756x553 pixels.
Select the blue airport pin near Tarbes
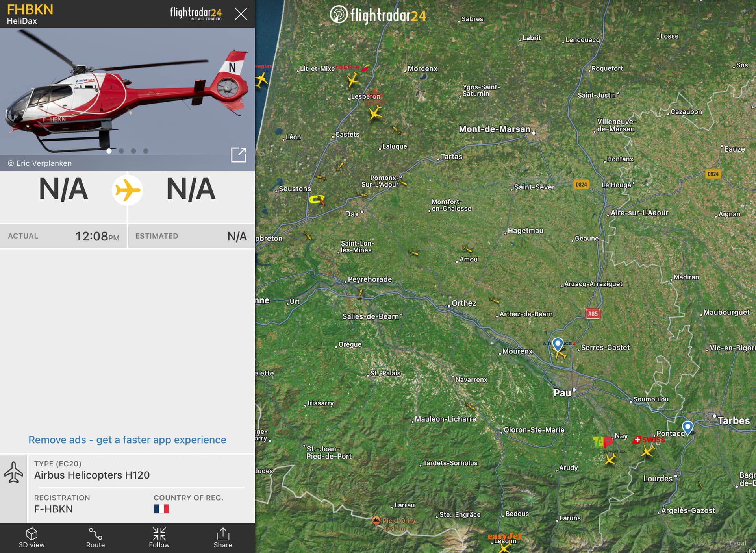[x=687, y=427]
